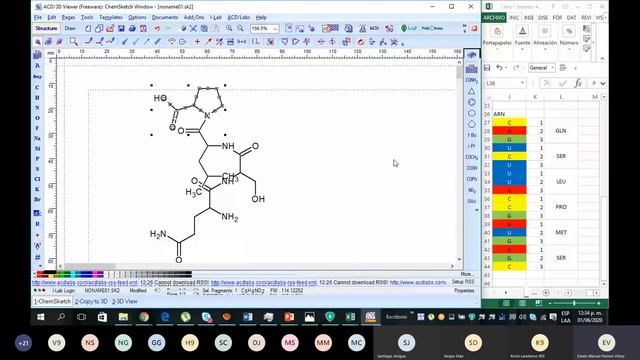Pick the black swatch in ChemSketch color palette
Screen dimensions: 640x360
coord(49,272)
